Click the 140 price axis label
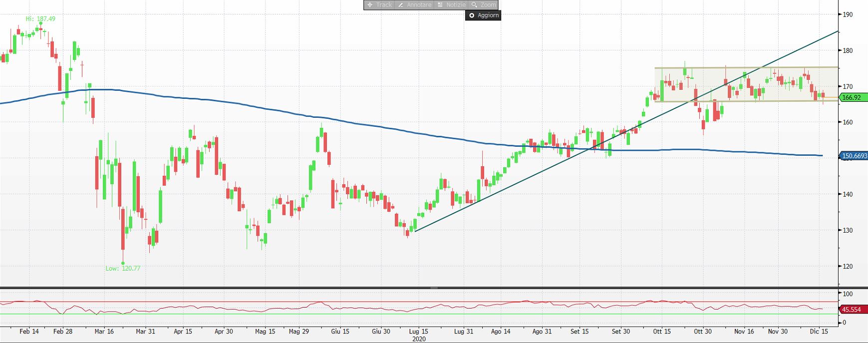This screenshot has width=868, height=343. (847, 194)
